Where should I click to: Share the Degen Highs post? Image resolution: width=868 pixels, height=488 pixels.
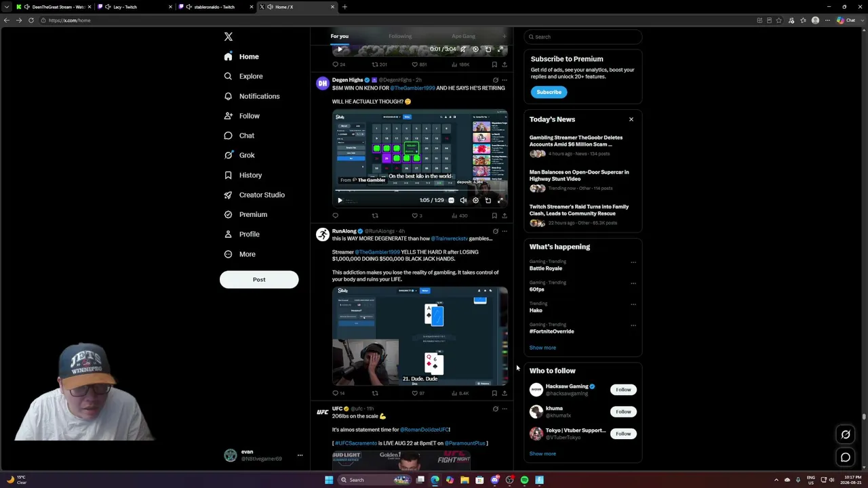pyautogui.click(x=504, y=216)
